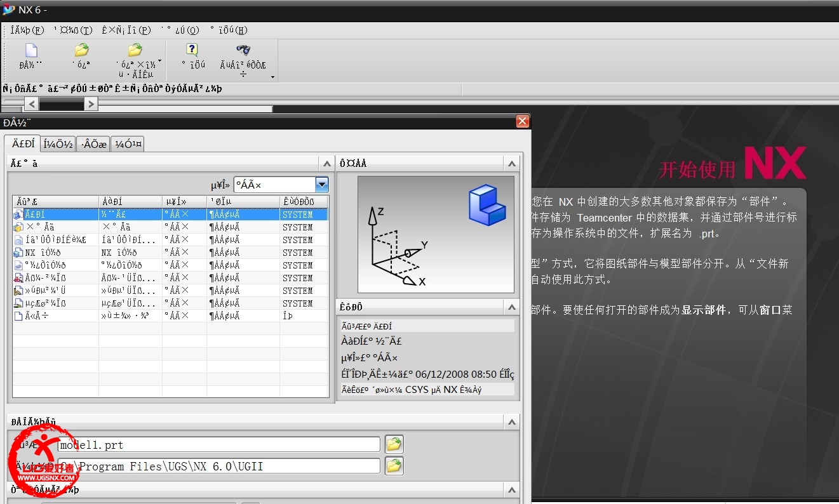This screenshot has height=504, width=839.
Task: Switch to the second Drawing tab in dialog
Action: coord(58,144)
